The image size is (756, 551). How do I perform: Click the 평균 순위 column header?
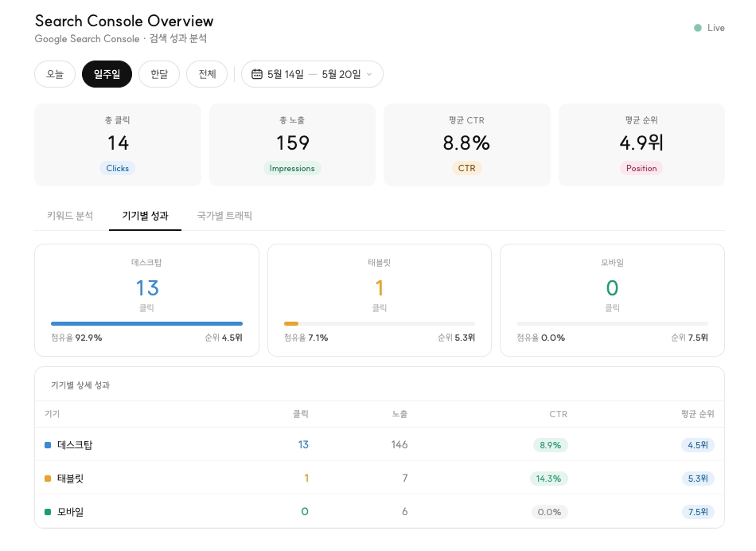[698, 414]
